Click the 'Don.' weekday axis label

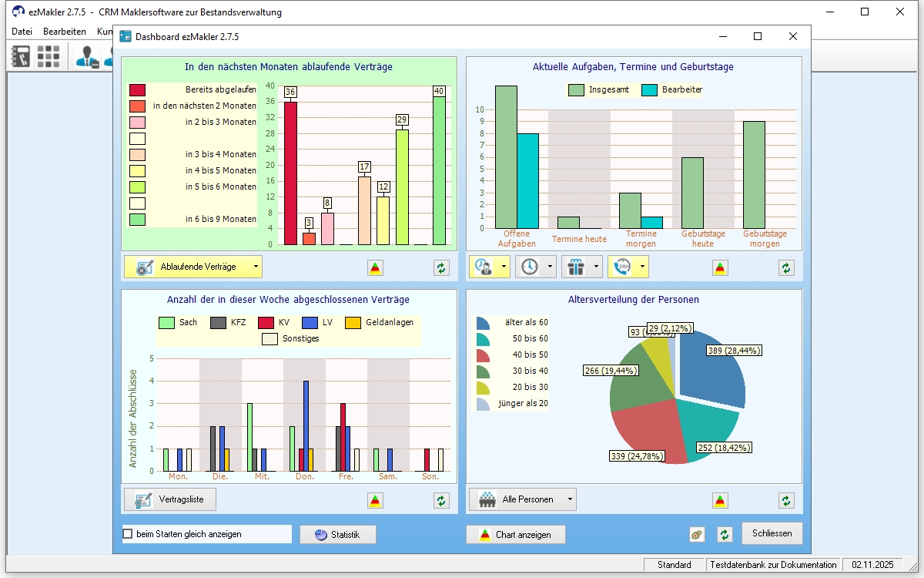(x=304, y=477)
